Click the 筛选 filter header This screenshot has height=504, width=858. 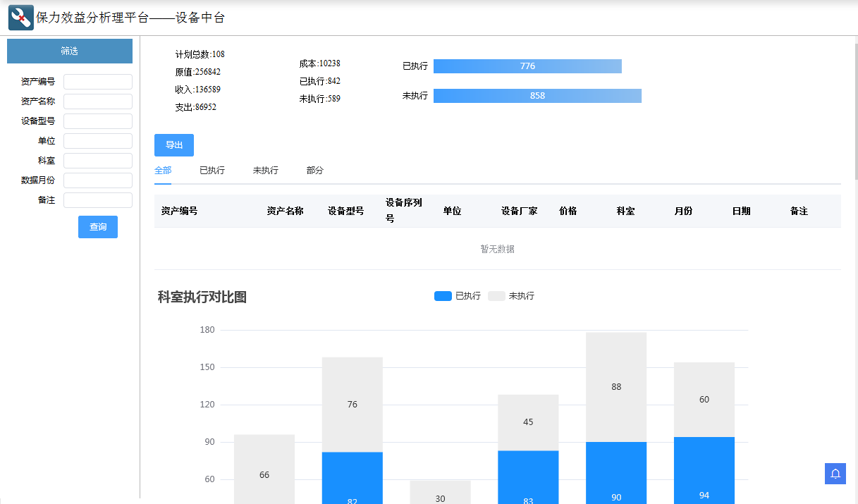click(70, 51)
